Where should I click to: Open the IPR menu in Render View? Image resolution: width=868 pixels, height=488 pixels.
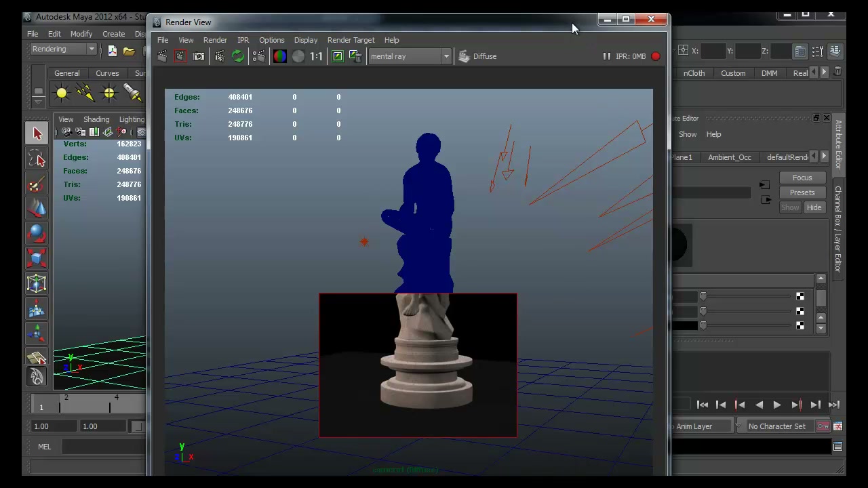(x=243, y=40)
